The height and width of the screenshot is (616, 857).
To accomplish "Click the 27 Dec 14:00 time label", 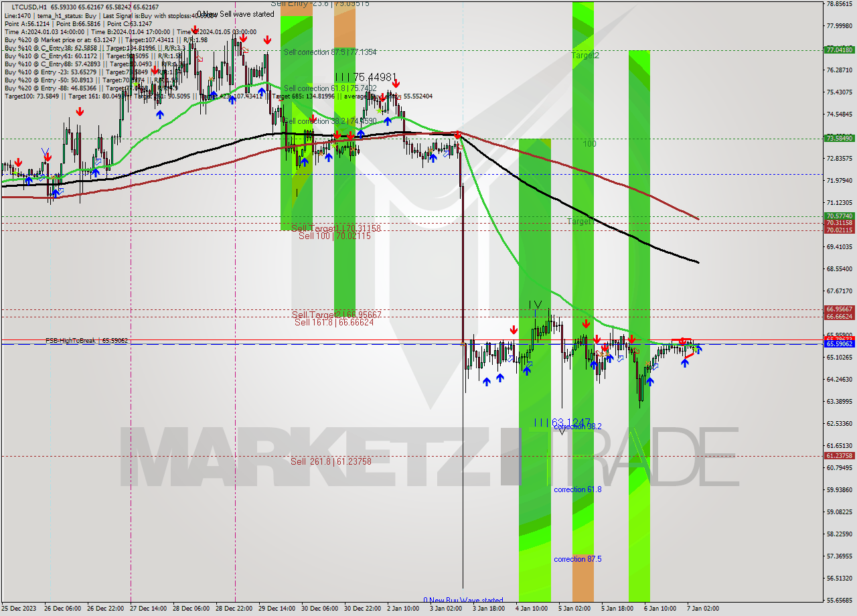I will [x=149, y=609].
